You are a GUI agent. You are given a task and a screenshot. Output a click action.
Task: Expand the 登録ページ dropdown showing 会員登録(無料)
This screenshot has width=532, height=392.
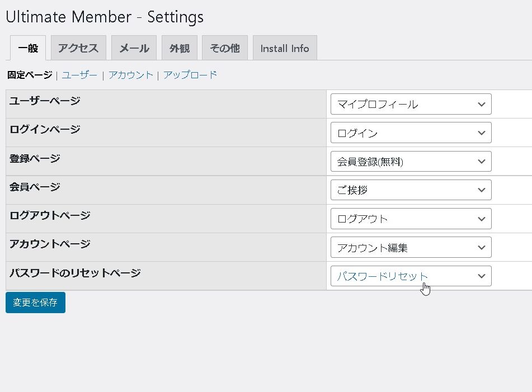[411, 162]
